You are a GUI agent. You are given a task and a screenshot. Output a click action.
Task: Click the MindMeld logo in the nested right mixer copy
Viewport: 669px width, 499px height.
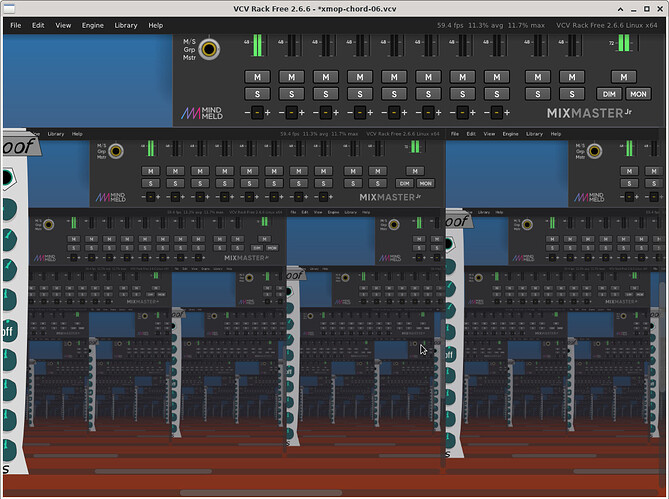(589, 197)
